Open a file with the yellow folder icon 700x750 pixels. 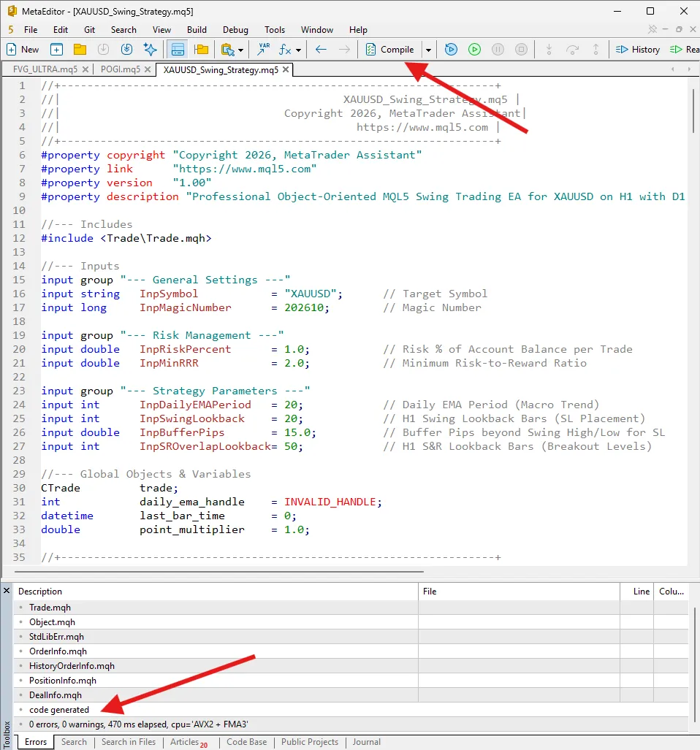point(80,49)
